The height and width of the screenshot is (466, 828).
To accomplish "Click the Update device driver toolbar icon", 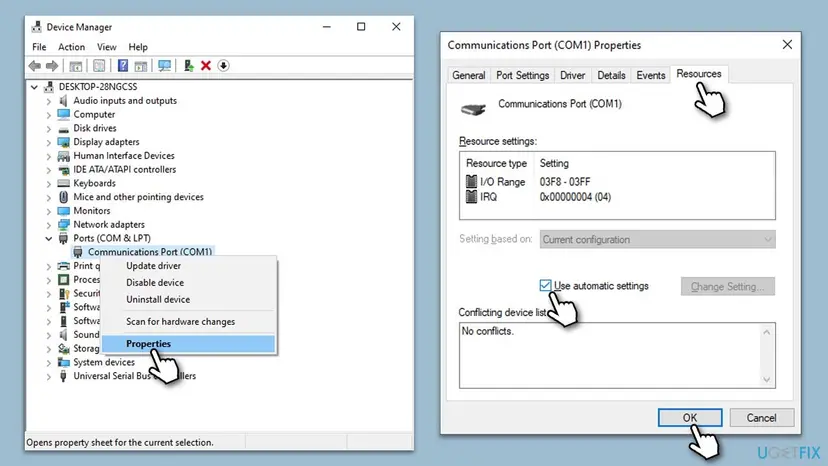I will 189,66.
